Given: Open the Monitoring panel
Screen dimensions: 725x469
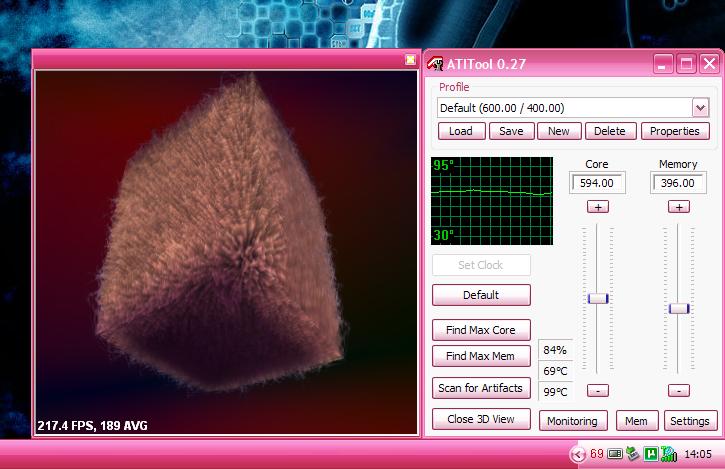Looking at the screenshot, I should pos(573,421).
